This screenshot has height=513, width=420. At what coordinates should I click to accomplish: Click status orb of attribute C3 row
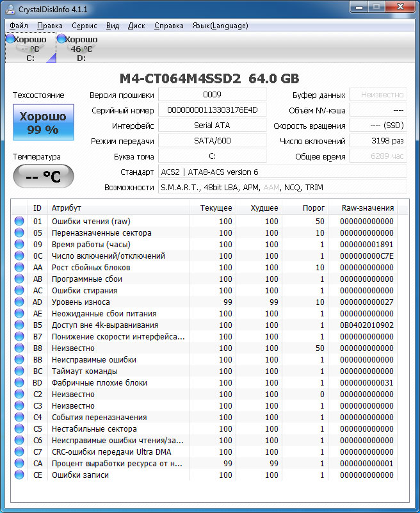[19, 405]
